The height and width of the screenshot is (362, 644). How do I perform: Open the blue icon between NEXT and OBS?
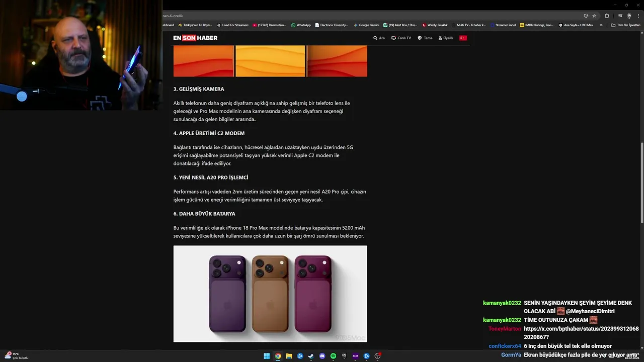pos(366,356)
